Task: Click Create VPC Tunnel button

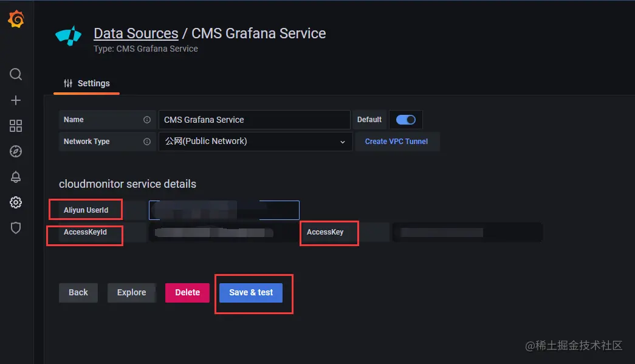Action: click(396, 142)
